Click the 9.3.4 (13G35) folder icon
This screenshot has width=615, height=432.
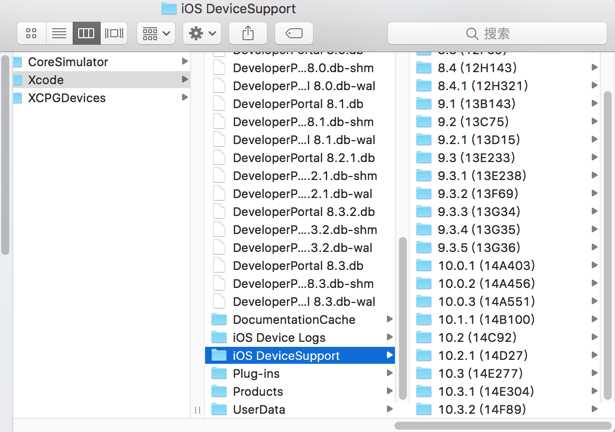[x=424, y=230]
